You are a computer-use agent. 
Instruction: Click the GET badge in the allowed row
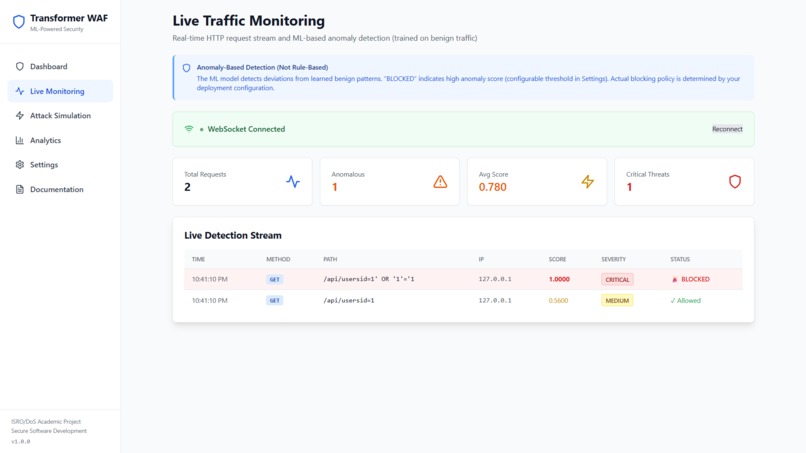click(x=274, y=301)
